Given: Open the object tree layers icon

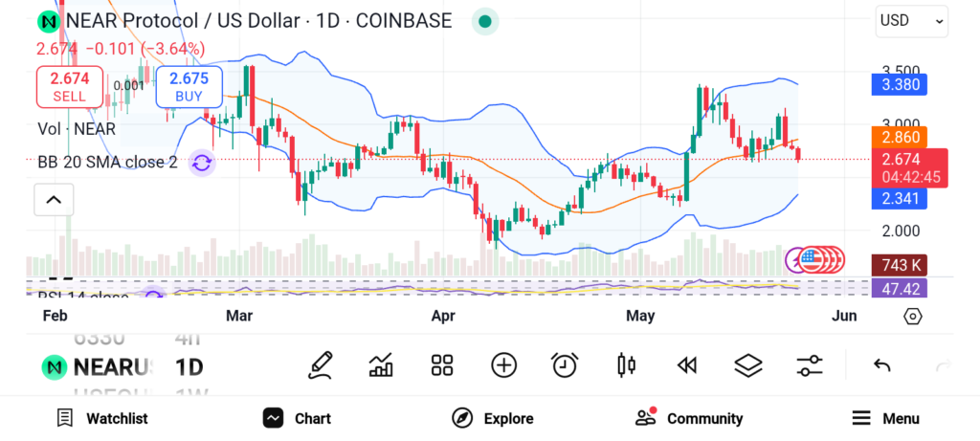Looking at the screenshot, I should [x=748, y=365].
